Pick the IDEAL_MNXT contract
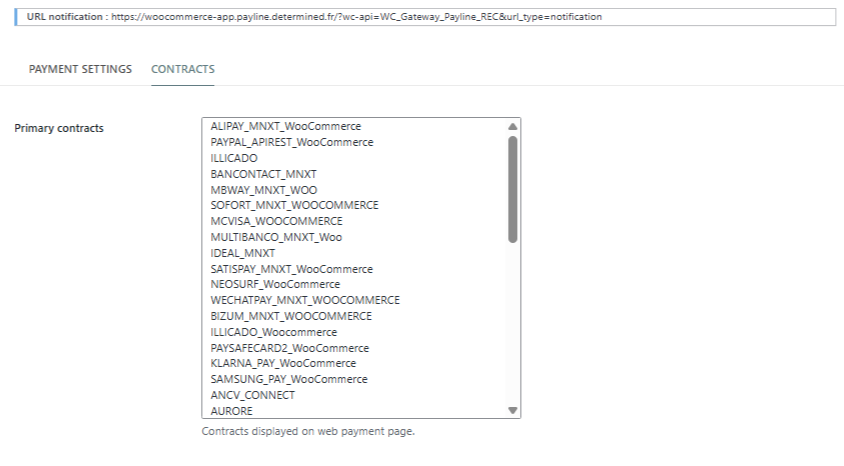This screenshot has height=466, width=844. click(x=242, y=253)
